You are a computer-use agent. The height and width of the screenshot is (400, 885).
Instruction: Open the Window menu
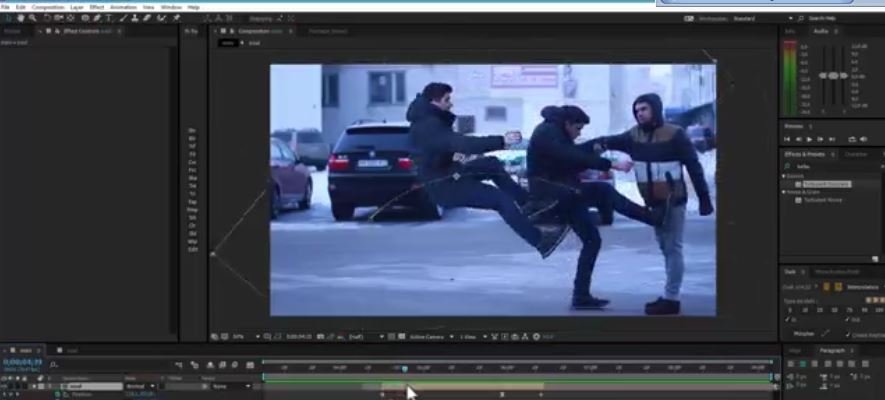point(171,7)
